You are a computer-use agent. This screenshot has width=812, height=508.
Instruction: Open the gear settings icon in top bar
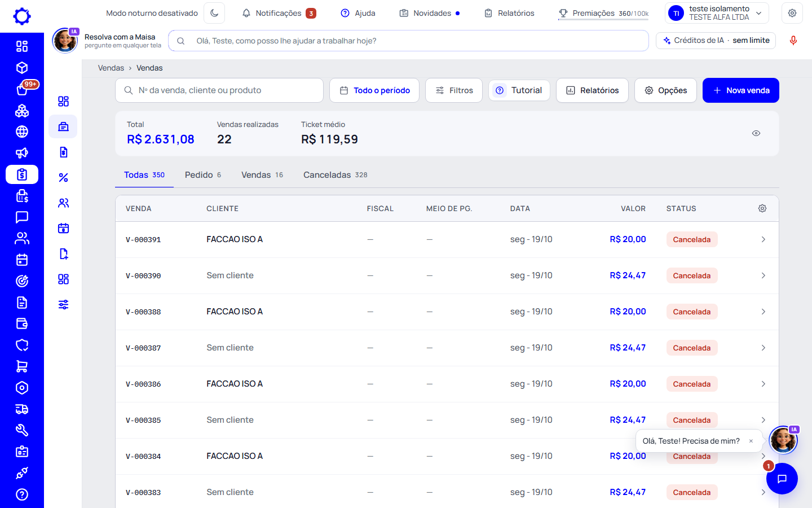pyautogui.click(x=792, y=13)
